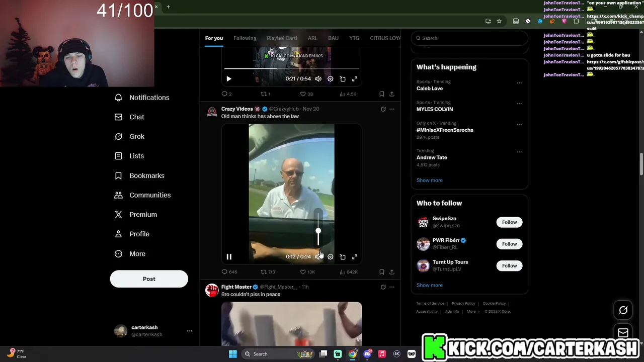Open @CrazyyHub profile handle link
Screen dimensions: 644x362
(x=284, y=109)
